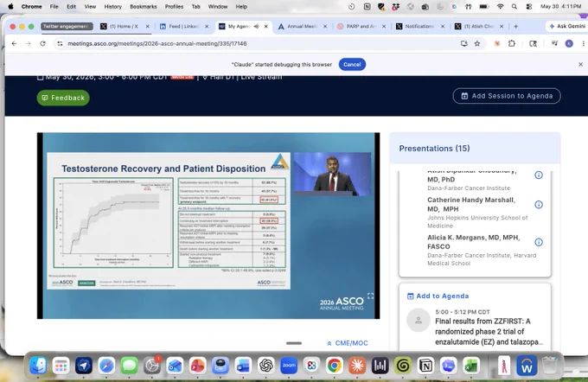The height and width of the screenshot is (382, 588).
Task: Open the Apple menu
Action: pyautogui.click(x=10, y=6)
